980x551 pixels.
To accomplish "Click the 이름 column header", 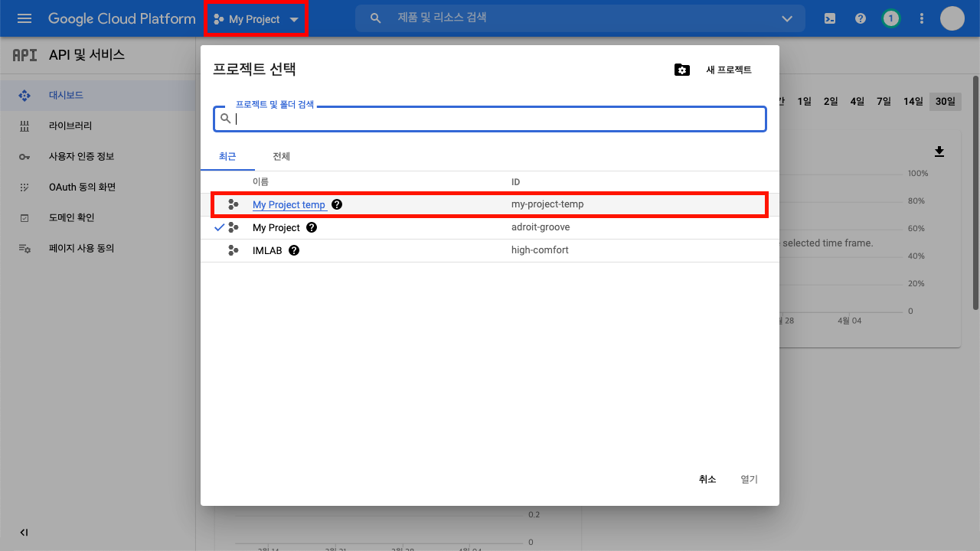I will click(260, 181).
